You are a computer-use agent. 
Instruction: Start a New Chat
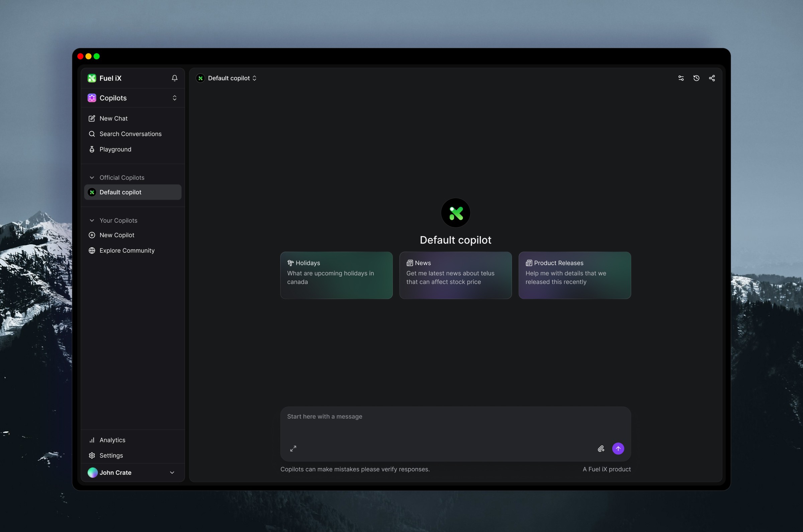tap(113, 118)
